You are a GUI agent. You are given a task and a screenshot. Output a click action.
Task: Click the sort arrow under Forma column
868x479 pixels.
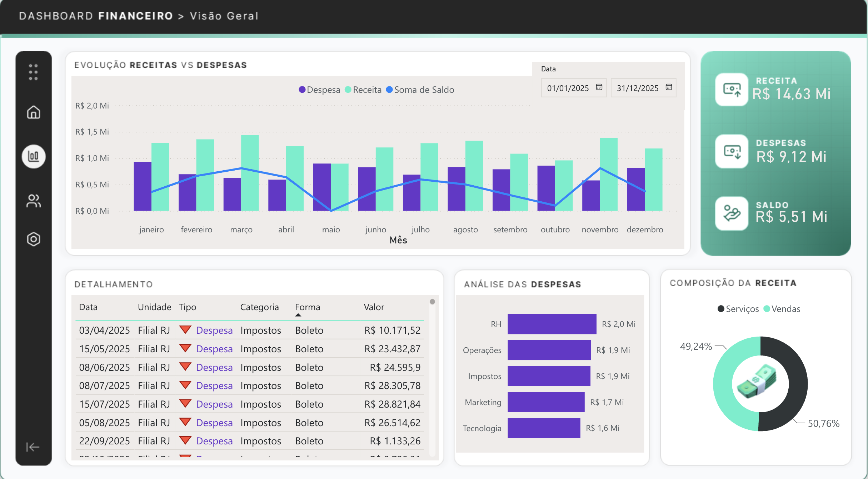[x=298, y=315]
